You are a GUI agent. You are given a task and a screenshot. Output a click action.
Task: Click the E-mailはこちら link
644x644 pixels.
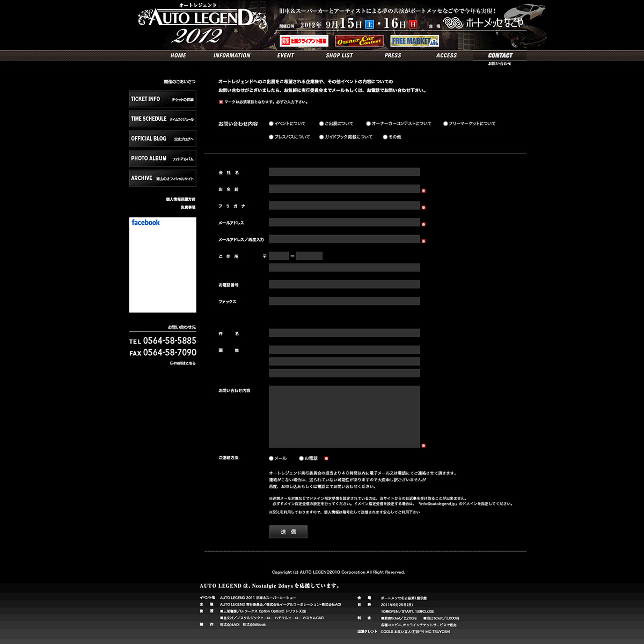(183, 363)
